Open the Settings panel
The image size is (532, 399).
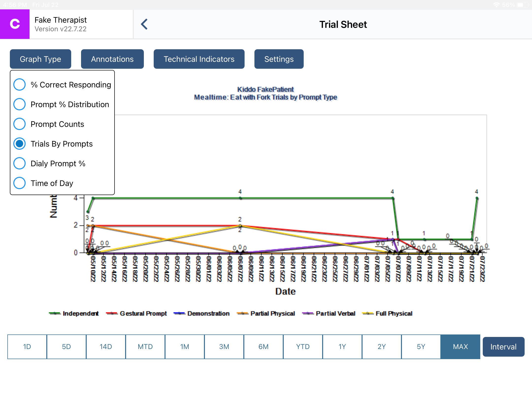click(279, 59)
